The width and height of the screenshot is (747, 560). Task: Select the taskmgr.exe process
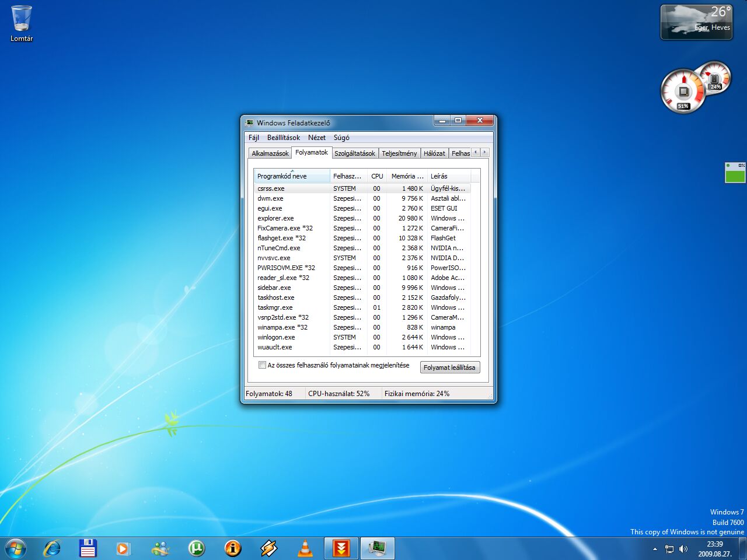(x=362, y=307)
